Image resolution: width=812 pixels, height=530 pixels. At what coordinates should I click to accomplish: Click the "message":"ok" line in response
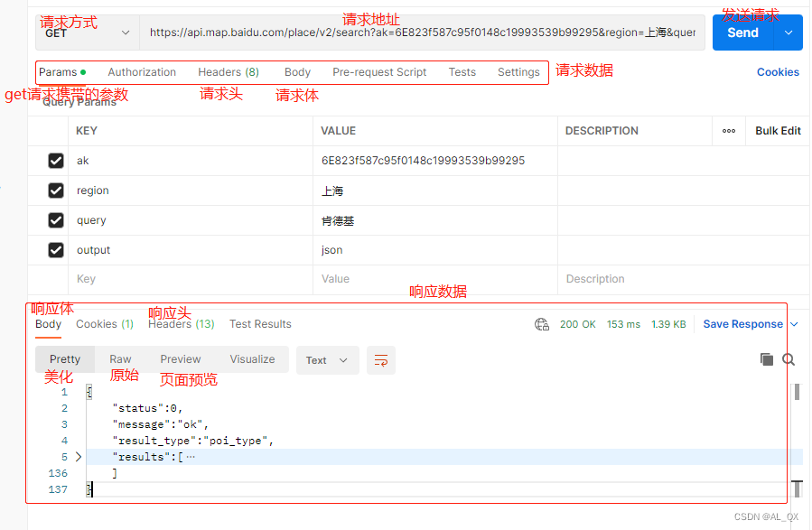(160, 424)
